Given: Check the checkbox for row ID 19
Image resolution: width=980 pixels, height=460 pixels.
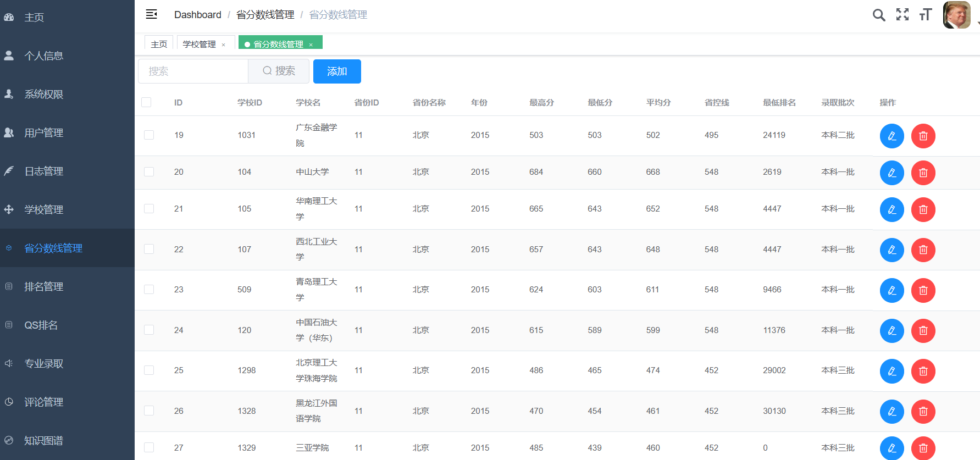Looking at the screenshot, I should tap(149, 135).
